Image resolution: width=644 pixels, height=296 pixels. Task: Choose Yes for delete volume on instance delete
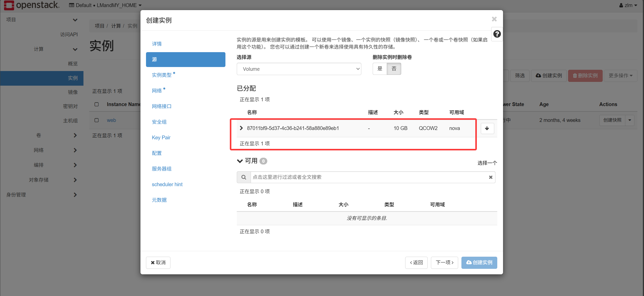380,69
